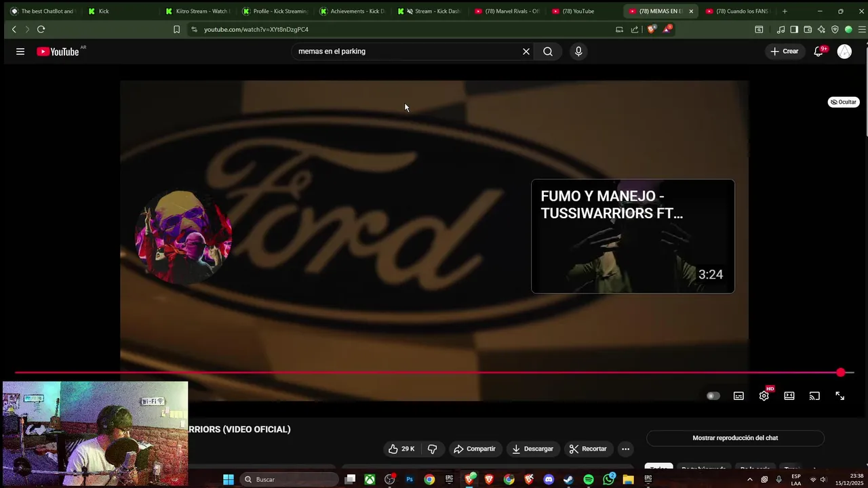Reload the page
The height and width of the screenshot is (488, 868).
(x=41, y=29)
